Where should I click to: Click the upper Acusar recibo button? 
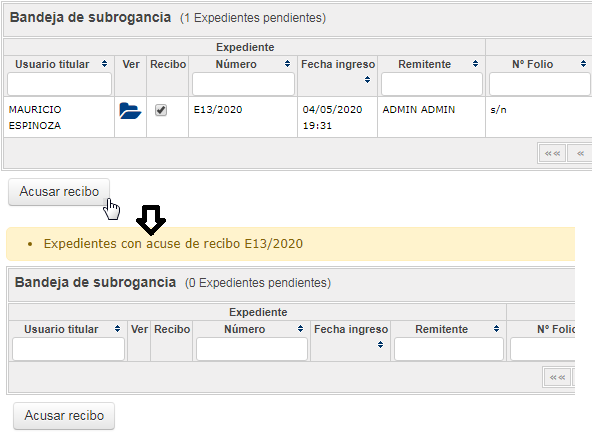(x=59, y=192)
